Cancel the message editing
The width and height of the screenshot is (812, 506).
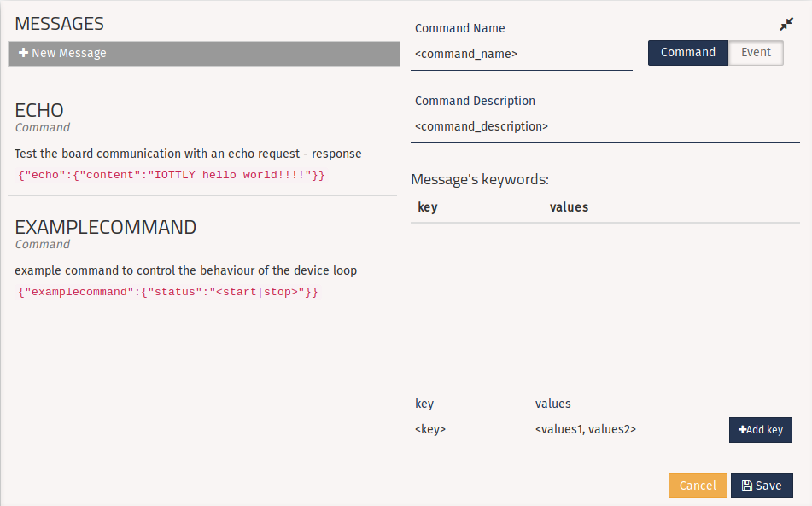pos(698,486)
